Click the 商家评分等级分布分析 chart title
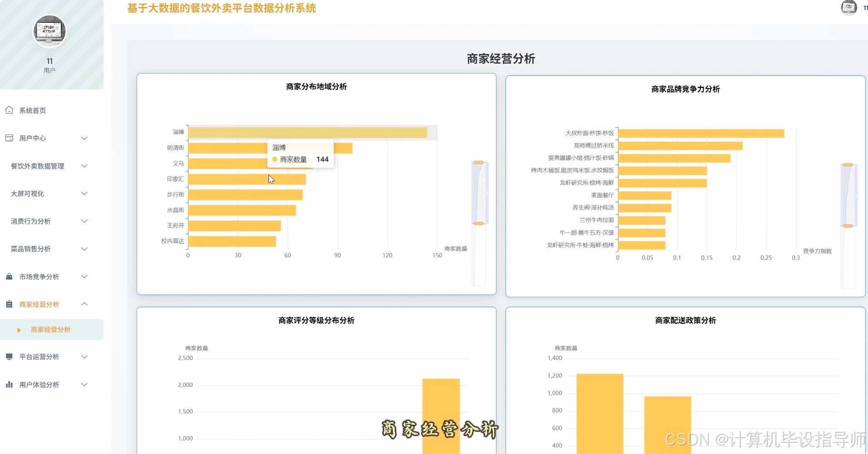Image resolution: width=868 pixels, height=454 pixels. tap(317, 320)
